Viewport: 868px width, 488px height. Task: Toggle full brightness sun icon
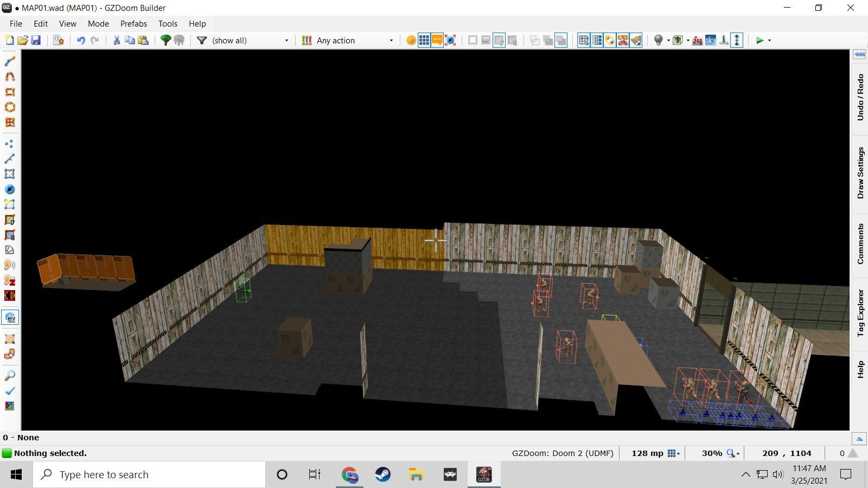411,40
